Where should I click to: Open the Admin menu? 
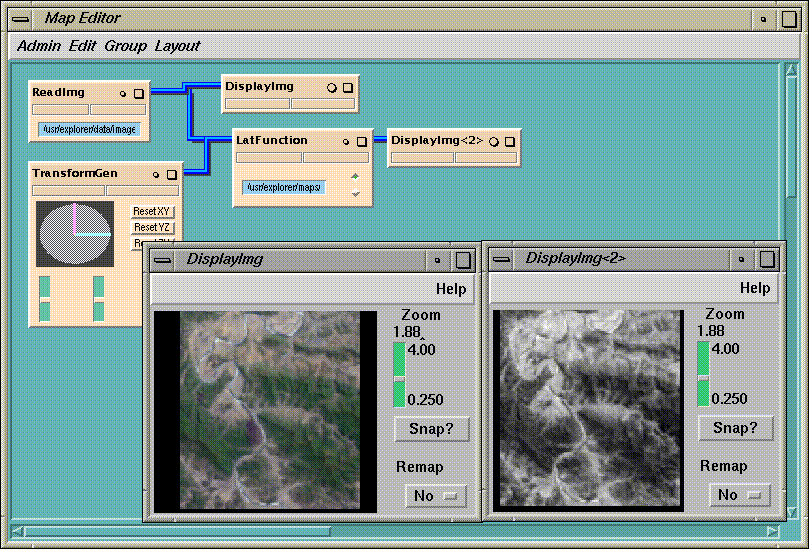39,46
